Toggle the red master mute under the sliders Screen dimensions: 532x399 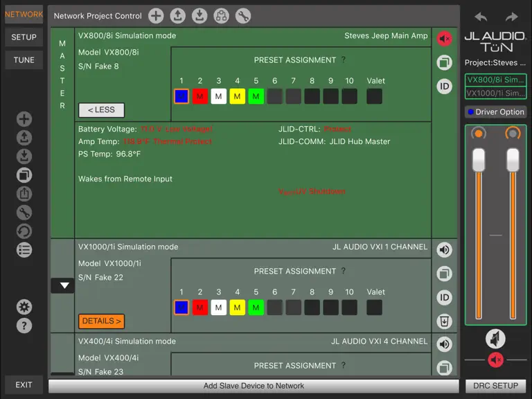pos(495,360)
